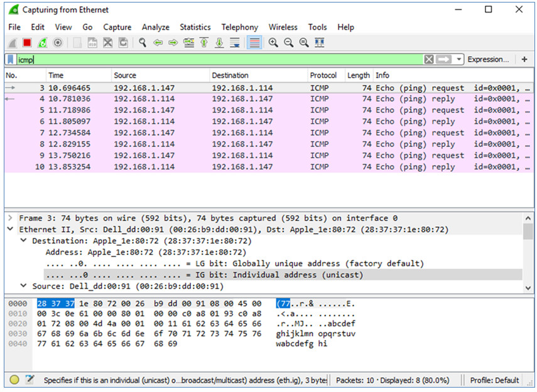The height and width of the screenshot is (392, 537).
Task: Toggle packet list colorization
Action: [256, 43]
